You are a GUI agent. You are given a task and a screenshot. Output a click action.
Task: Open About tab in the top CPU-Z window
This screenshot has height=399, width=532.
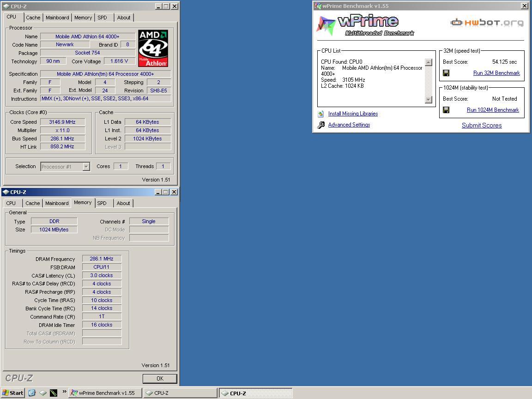click(x=123, y=18)
